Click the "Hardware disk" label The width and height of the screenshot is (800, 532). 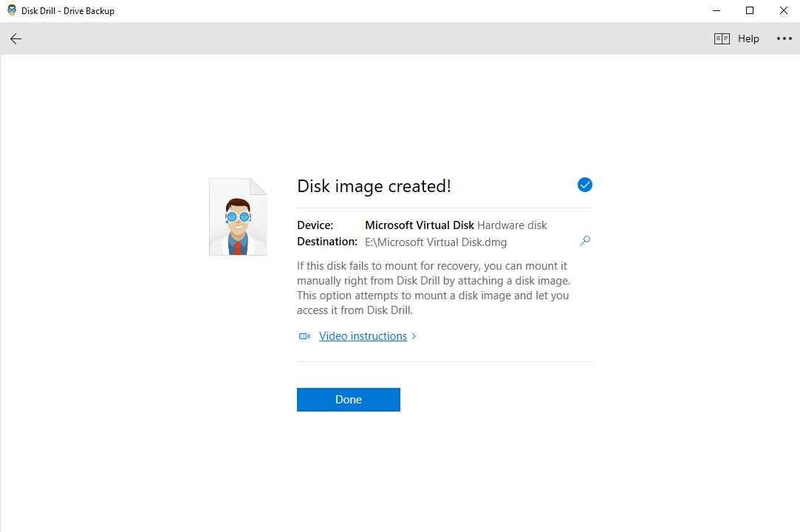pyautogui.click(x=512, y=225)
